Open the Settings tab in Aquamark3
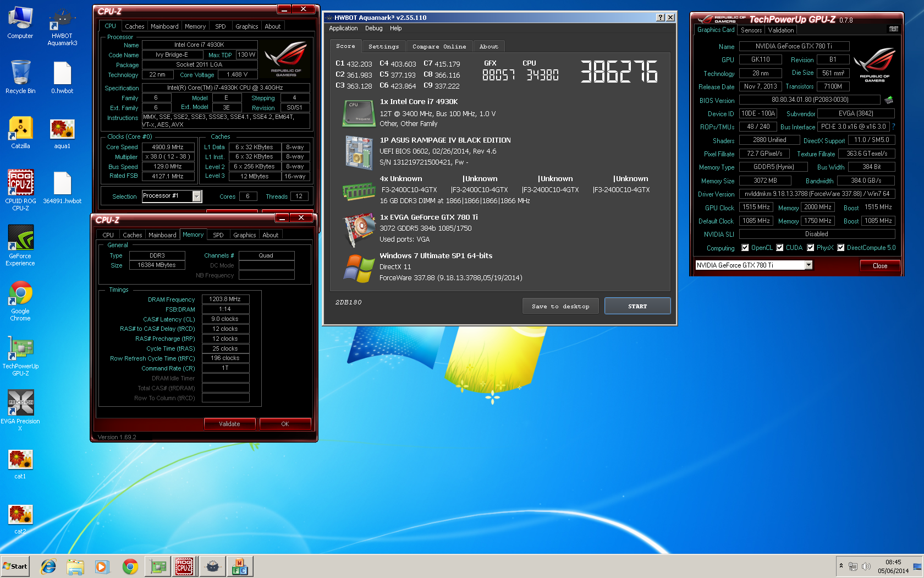 383,47
